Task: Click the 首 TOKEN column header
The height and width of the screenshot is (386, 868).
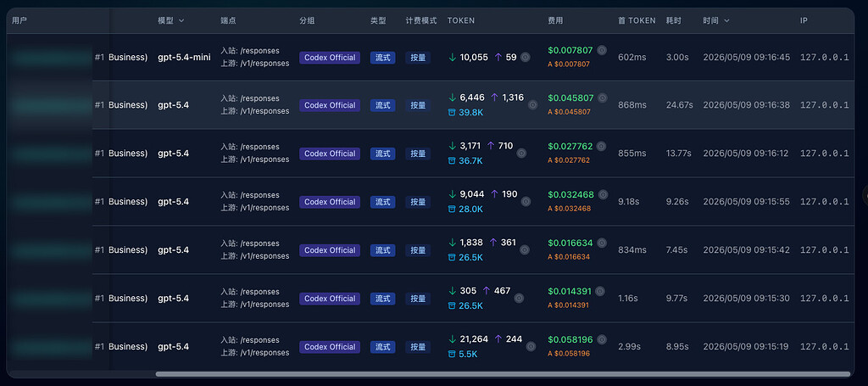Action: (637, 20)
